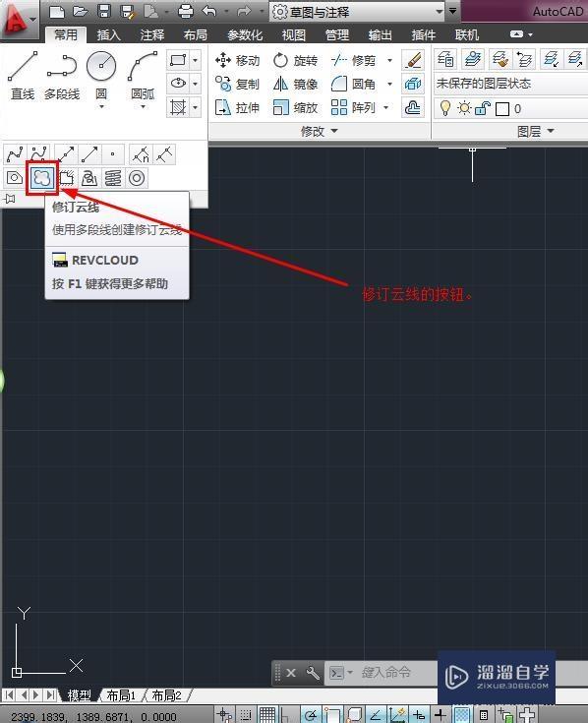This screenshot has height=723, width=588.
Task: Switch to the 布局1 layout tab
Action: 121,694
